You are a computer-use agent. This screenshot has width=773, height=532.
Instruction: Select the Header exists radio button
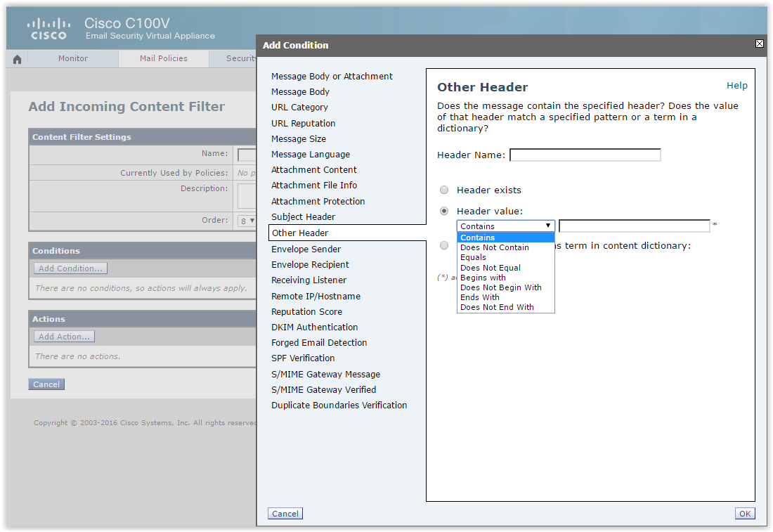point(444,190)
